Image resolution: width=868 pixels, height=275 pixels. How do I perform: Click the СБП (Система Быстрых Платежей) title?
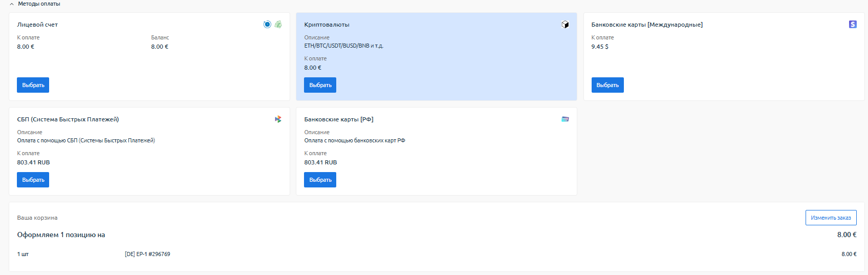(68, 119)
